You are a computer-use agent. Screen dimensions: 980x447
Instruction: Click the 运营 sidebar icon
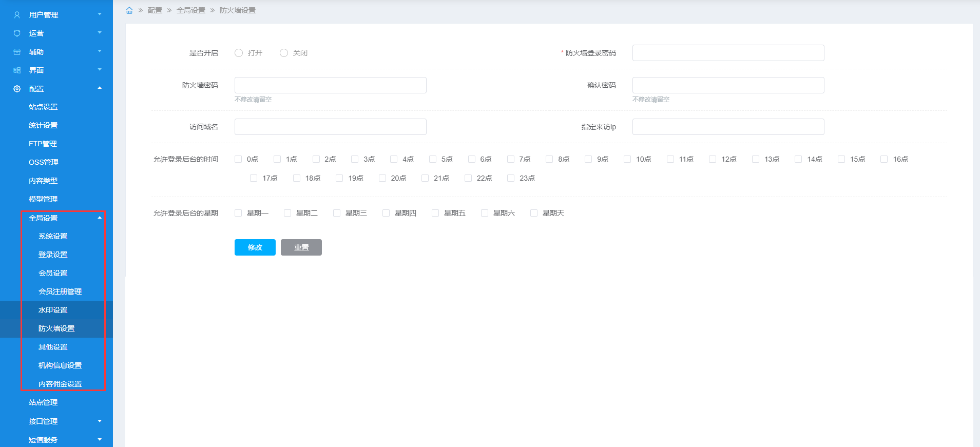pyautogui.click(x=17, y=33)
